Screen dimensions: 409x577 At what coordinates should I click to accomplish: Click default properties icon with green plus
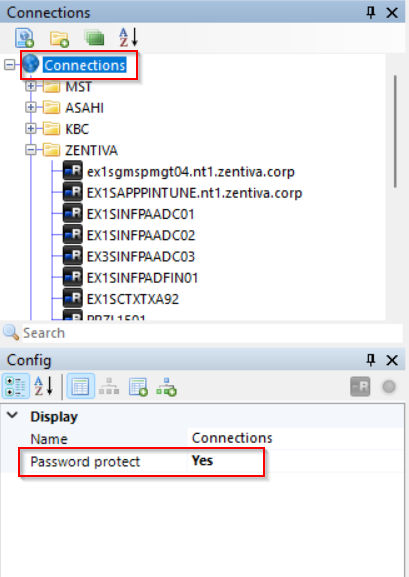(138, 387)
